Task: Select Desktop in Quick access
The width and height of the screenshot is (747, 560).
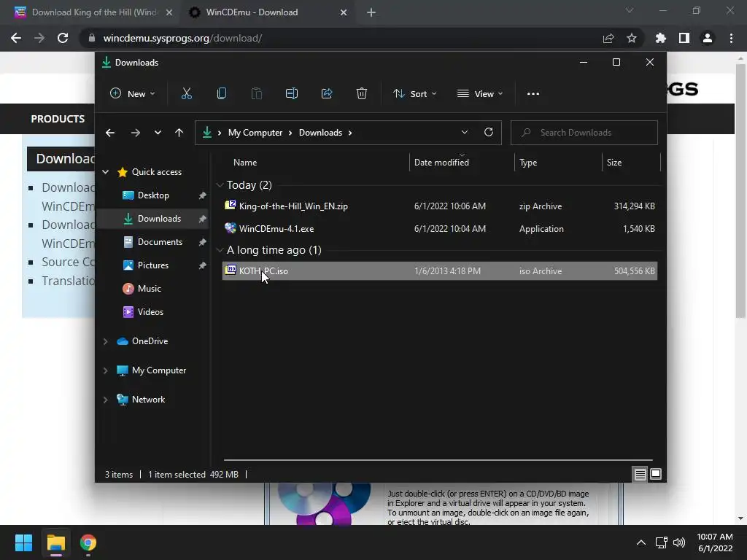Action: point(153,195)
